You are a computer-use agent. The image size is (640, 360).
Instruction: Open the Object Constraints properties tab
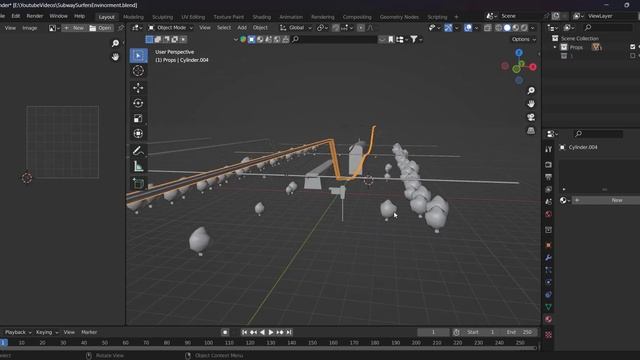[x=549, y=294]
